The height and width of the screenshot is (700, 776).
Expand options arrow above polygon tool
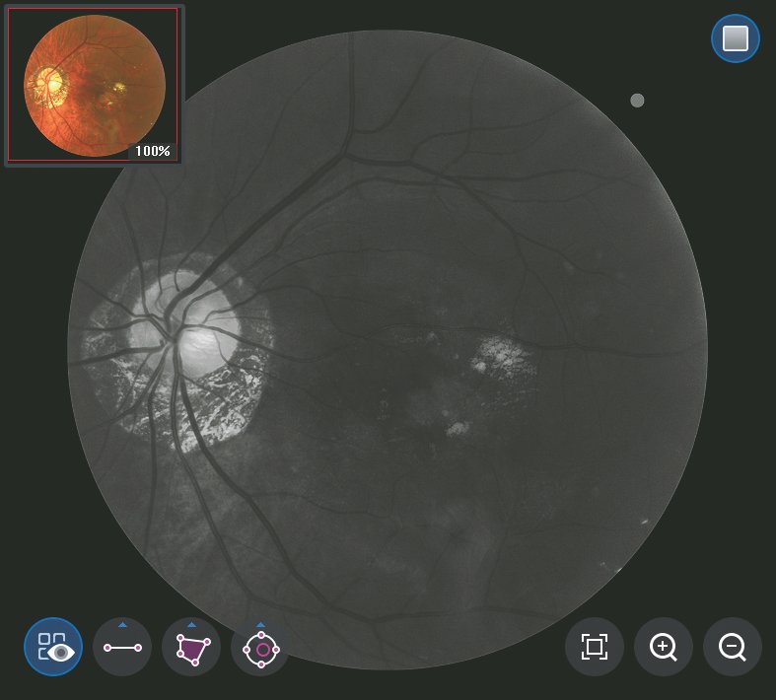(x=191, y=624)
